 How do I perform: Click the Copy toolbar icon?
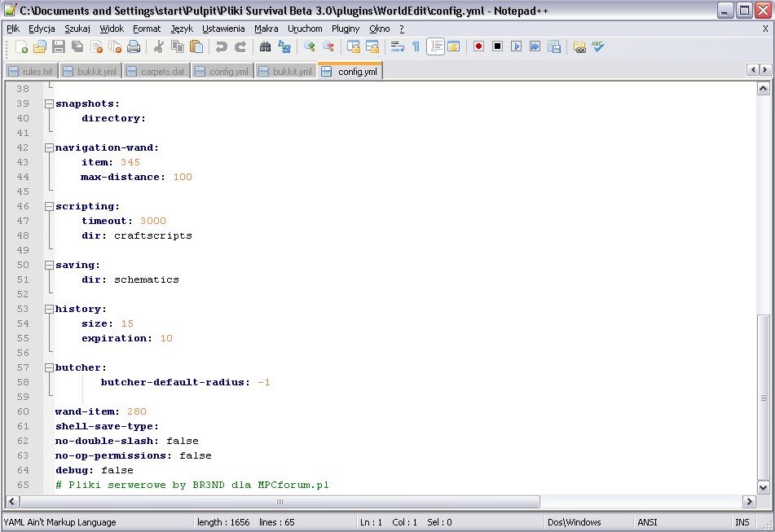click(x=178, y=47)
